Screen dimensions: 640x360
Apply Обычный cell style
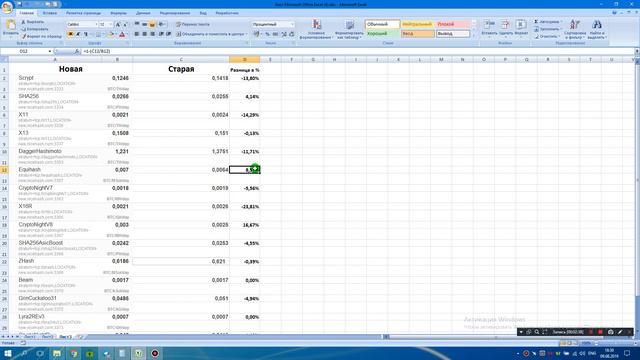(382, 24)
